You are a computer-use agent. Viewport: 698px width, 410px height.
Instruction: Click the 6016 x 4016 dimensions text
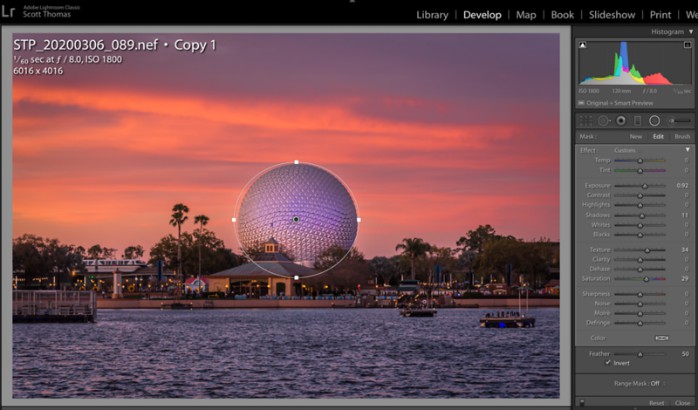[x=38, y=71]
